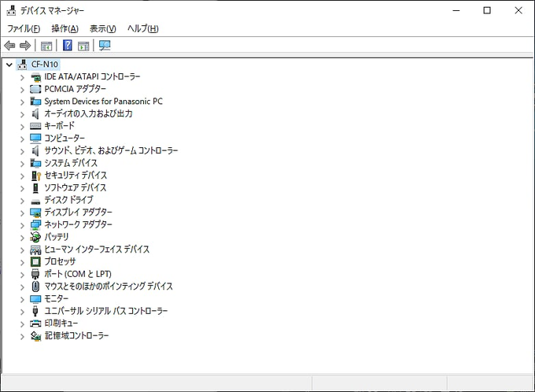Click the show/hide action pane toolbar icon
Viewport: 535px width, 392px height.
(83, 46)
